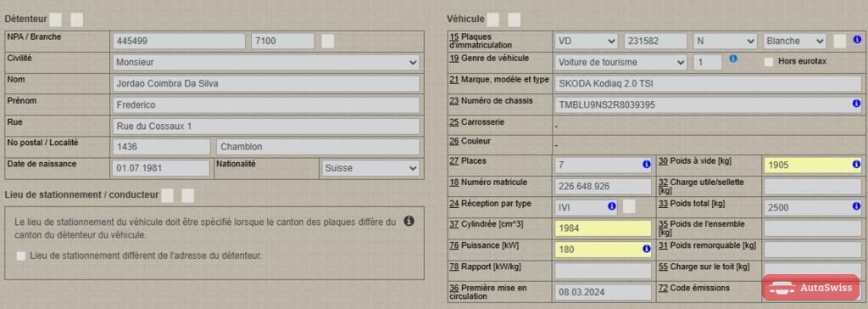
Task: Click the plate number field containing 231582
Action: [656, 41]
